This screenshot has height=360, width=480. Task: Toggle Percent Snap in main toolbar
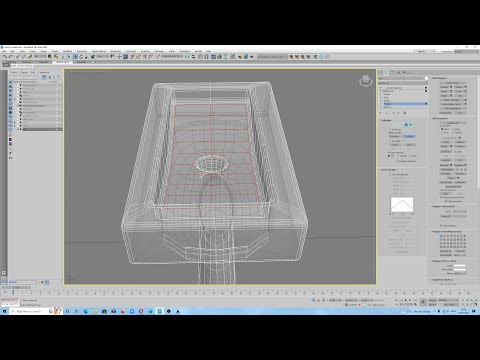145,57
